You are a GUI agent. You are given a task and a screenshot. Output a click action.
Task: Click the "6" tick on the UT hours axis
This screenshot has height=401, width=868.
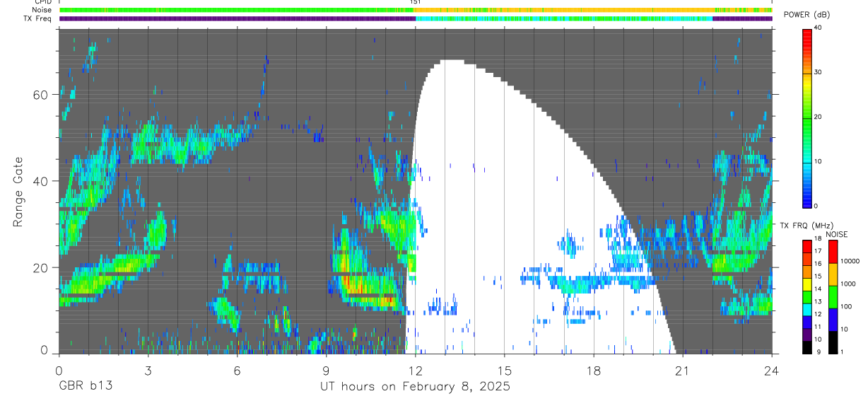coord(237,371)
